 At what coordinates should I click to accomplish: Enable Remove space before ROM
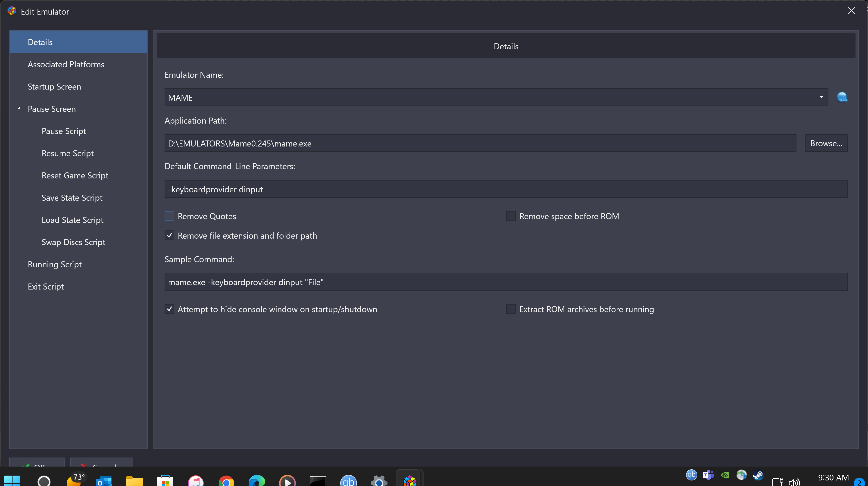[511, 216]
